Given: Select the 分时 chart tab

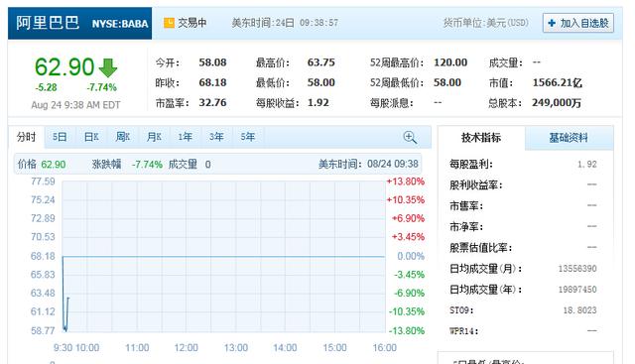Looking at the screenshot, I should (x=27, y=137).
